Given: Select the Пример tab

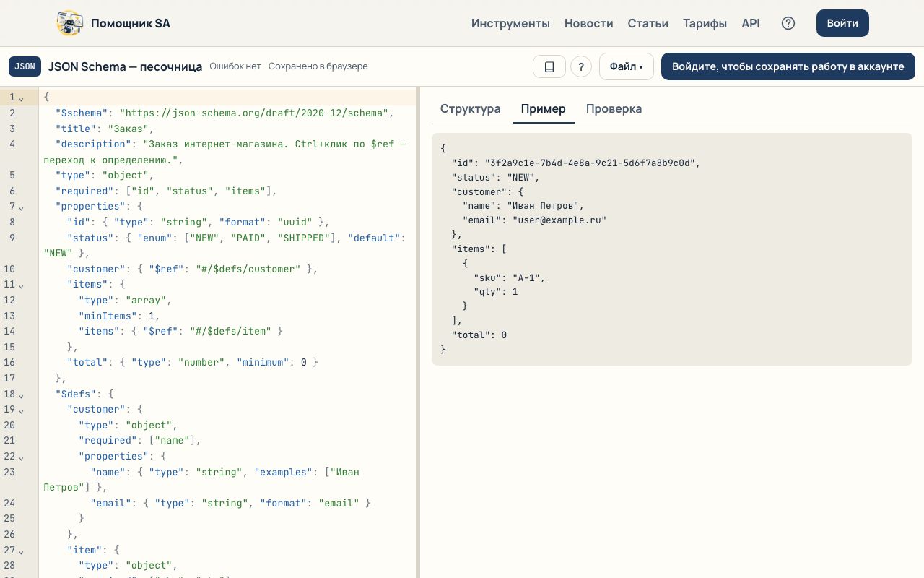Looking at the screenshot, I should coord(544,108).
